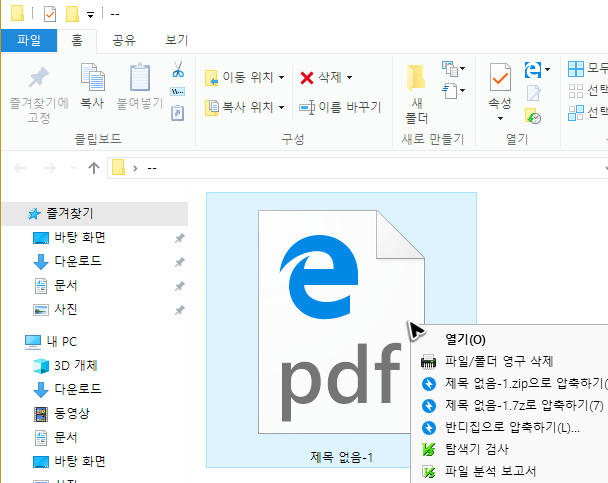Click the Back arrow navigation button
The image size is (608, 483).
(x=20, y=168)
